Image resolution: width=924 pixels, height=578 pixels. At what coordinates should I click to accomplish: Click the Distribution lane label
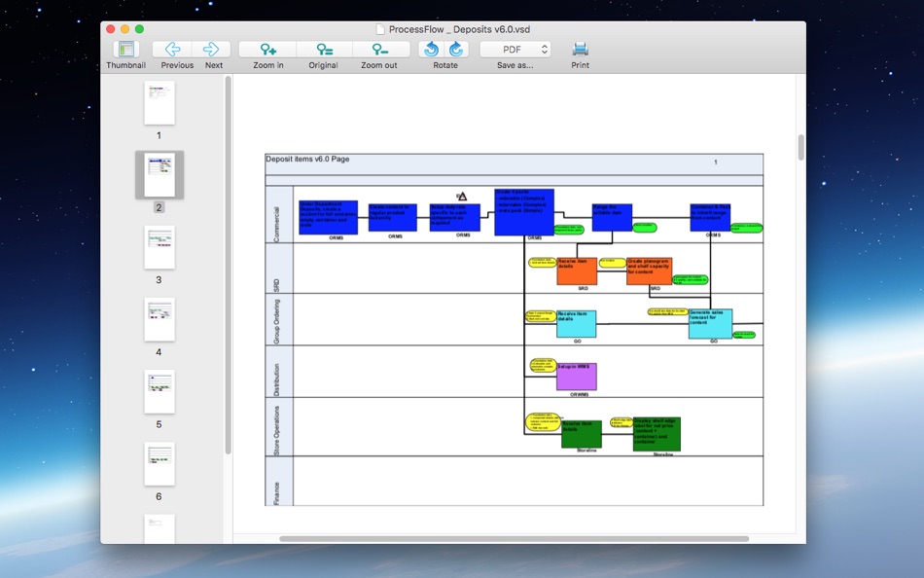click(276, 379)
